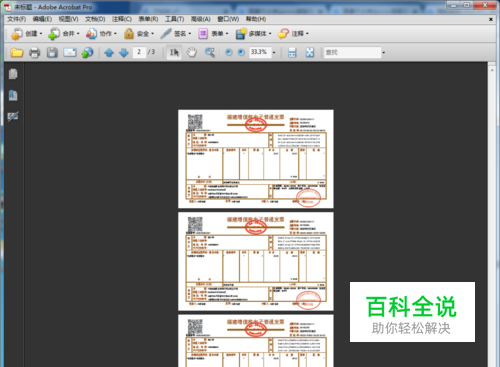Image resolution: width=500 pixels, height=367 pixels.
Task: Choose the Select tool cursor icon
Action: coord(174,52)
